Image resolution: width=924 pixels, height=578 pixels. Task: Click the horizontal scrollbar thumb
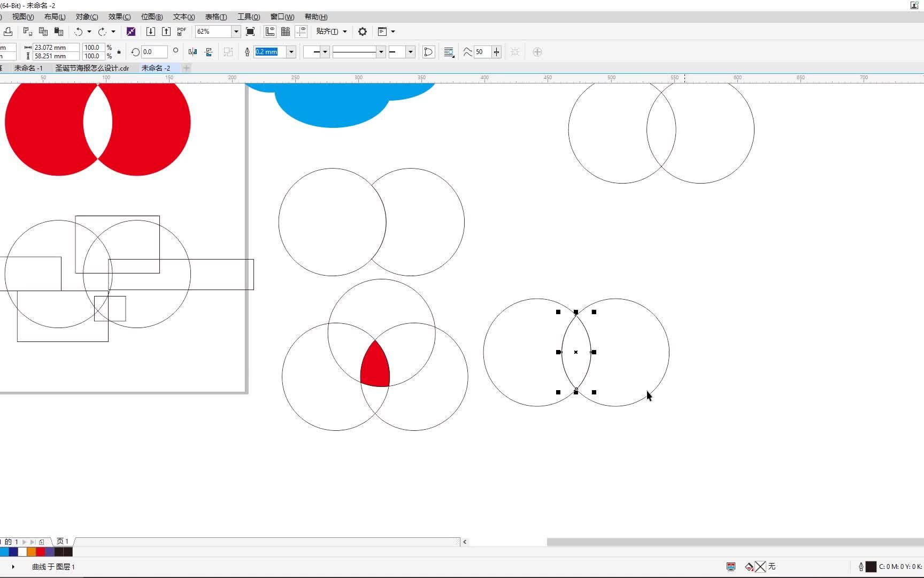click(x=735, y=542)
